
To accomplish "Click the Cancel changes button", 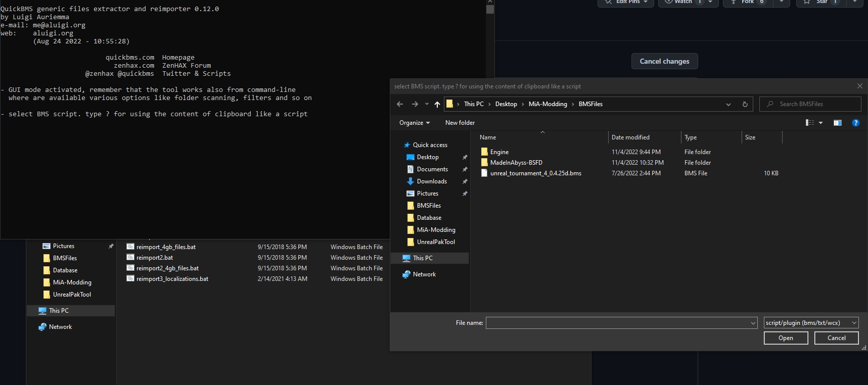I will pos(664,61).
